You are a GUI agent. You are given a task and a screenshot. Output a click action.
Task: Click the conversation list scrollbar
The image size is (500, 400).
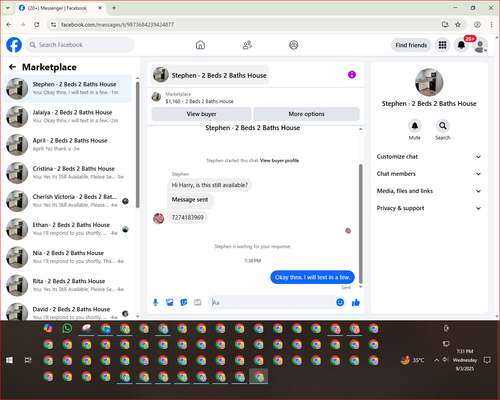138,145
